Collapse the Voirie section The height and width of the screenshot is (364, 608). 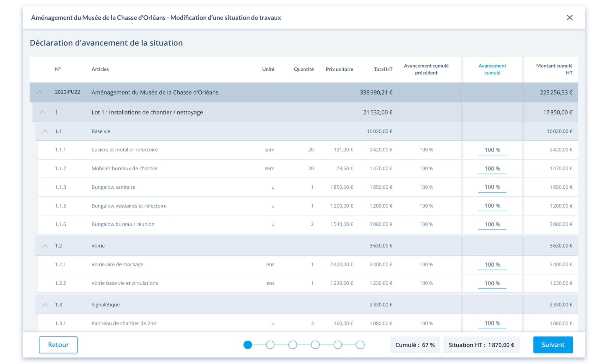click(x=45, y=246)
